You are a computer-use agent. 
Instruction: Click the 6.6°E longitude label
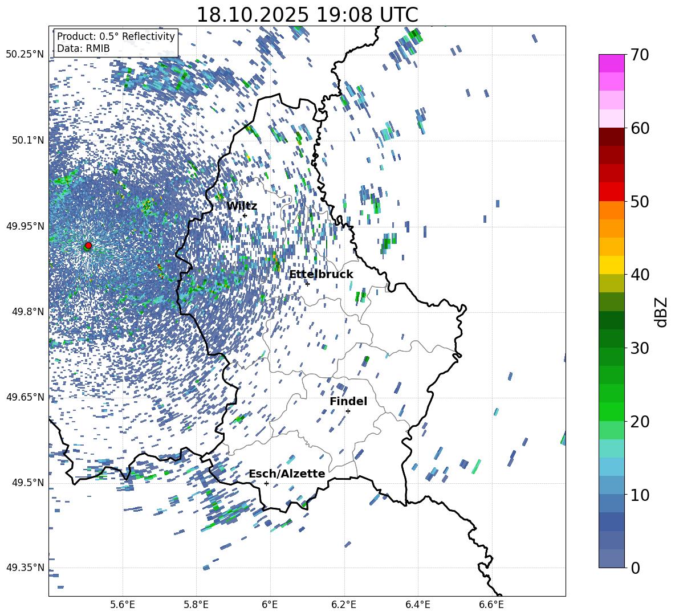click(491, 605)
